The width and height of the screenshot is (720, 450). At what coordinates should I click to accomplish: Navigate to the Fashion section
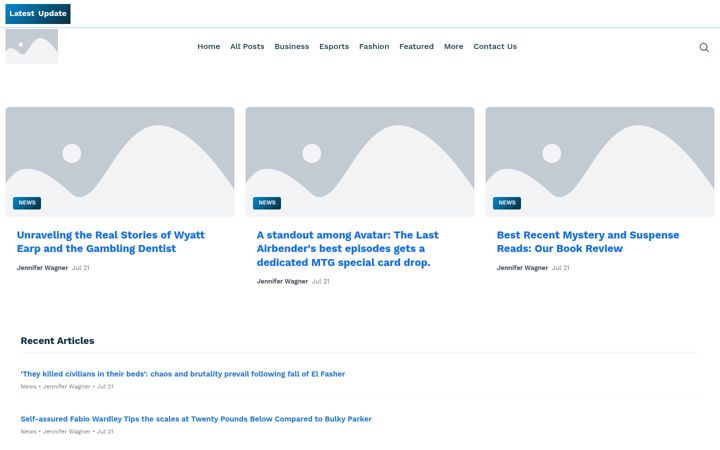374,46
